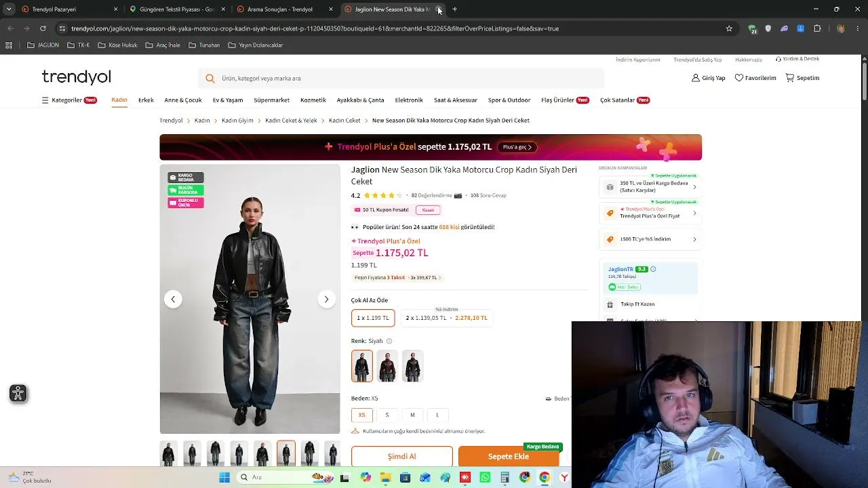Viewport: 868px width, 488px height.
Task: Open the 108 Soru-Cevap link
Action: pyautogui.click(x=488, y=195)
